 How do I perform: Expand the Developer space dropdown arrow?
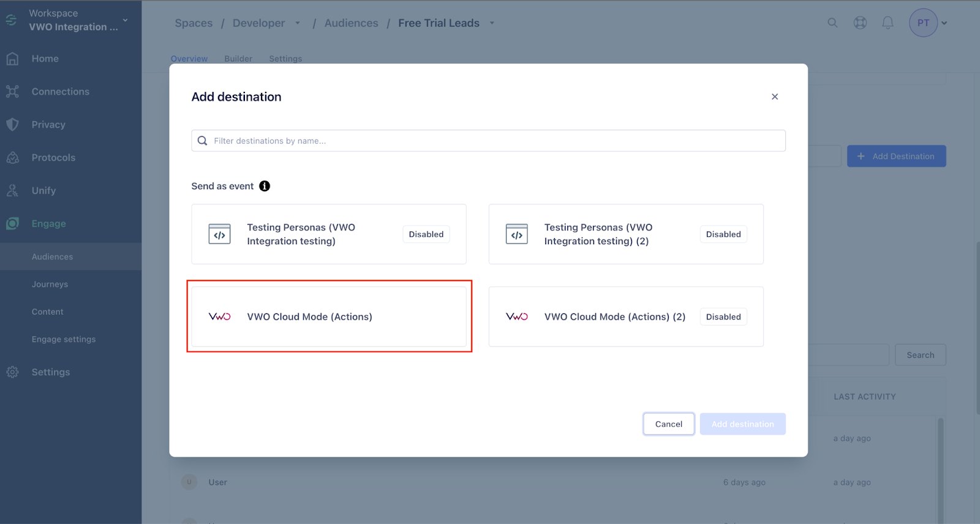click(x=298, y=23)
